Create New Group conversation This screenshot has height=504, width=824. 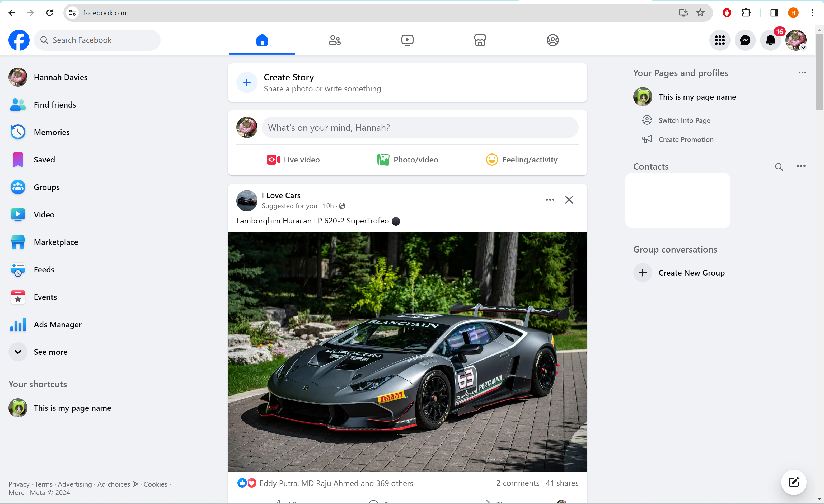720,273
